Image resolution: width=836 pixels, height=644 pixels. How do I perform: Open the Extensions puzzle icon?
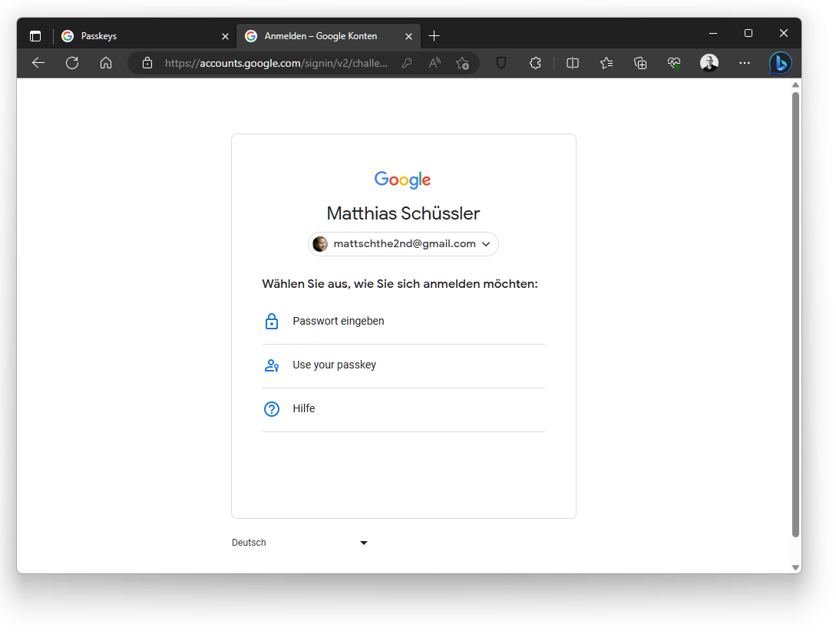(535, 63)
